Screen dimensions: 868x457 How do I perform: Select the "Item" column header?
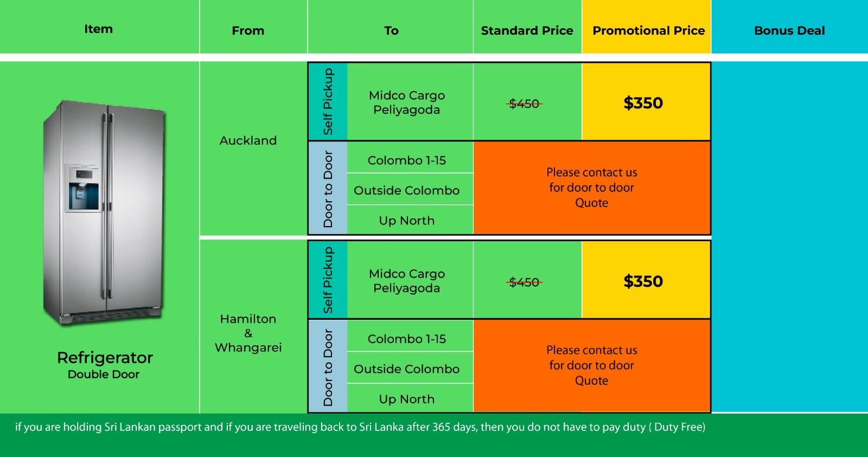click(x=98, y=29)
